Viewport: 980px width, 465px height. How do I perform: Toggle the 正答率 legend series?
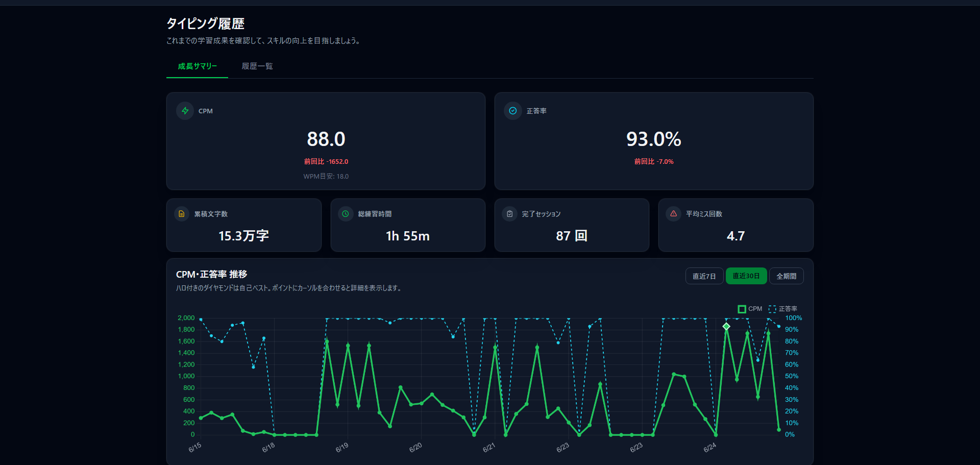(783, 309)
